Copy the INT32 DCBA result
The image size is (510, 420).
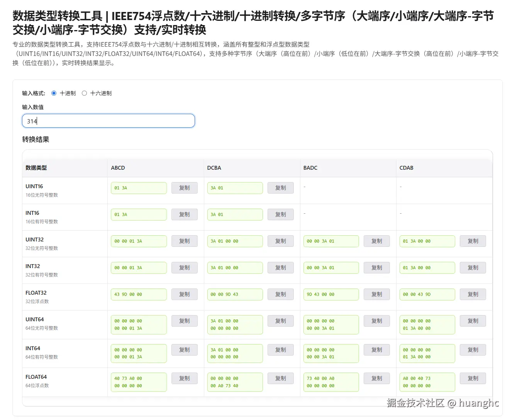coord(280,268)
